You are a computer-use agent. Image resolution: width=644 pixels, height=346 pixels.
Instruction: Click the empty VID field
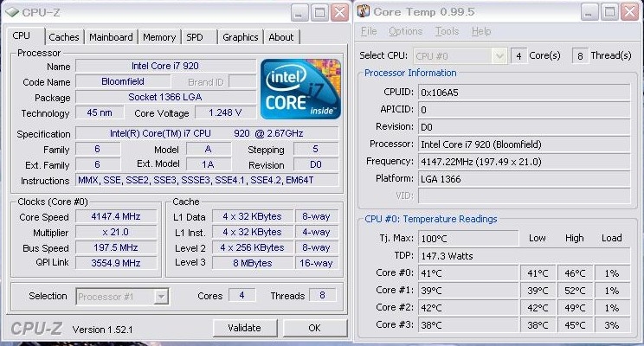click(524, 195)
